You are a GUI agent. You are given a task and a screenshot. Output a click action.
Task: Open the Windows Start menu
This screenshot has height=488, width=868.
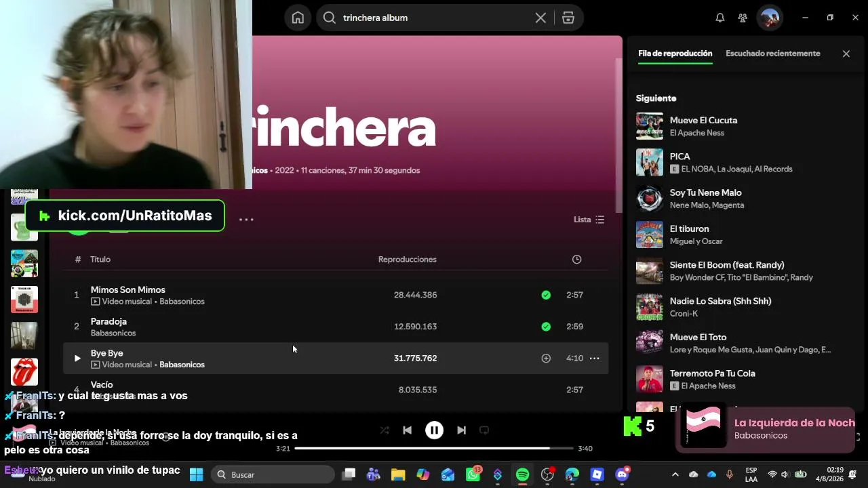(196, 474)
